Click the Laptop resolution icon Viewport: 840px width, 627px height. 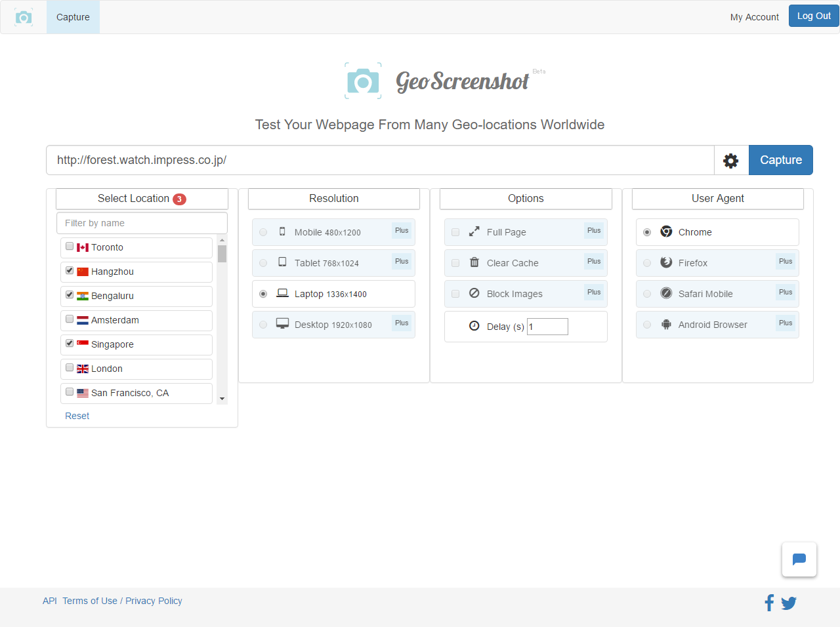click(282, 293)
